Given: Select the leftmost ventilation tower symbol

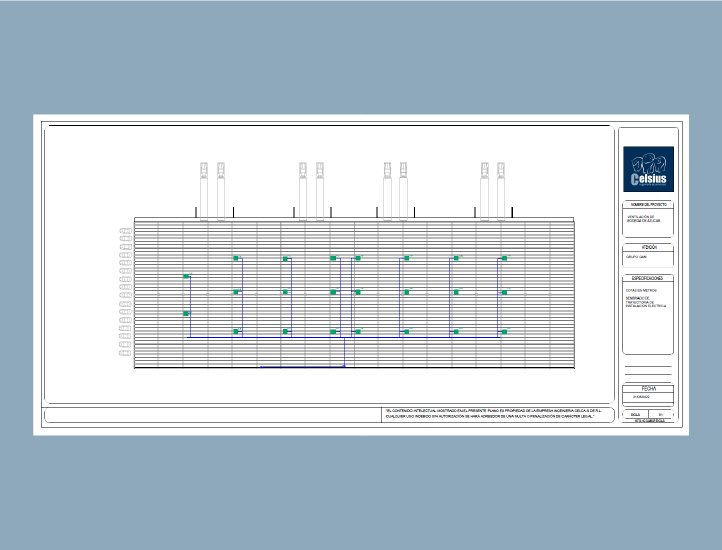Looking at the screenshot, I should coord(204,189).
